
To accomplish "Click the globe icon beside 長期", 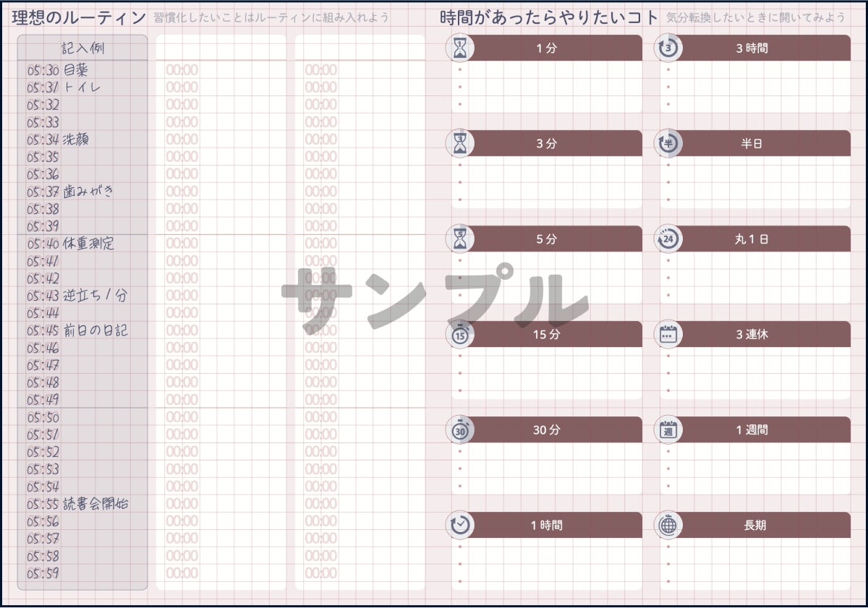I will [668, 526].
